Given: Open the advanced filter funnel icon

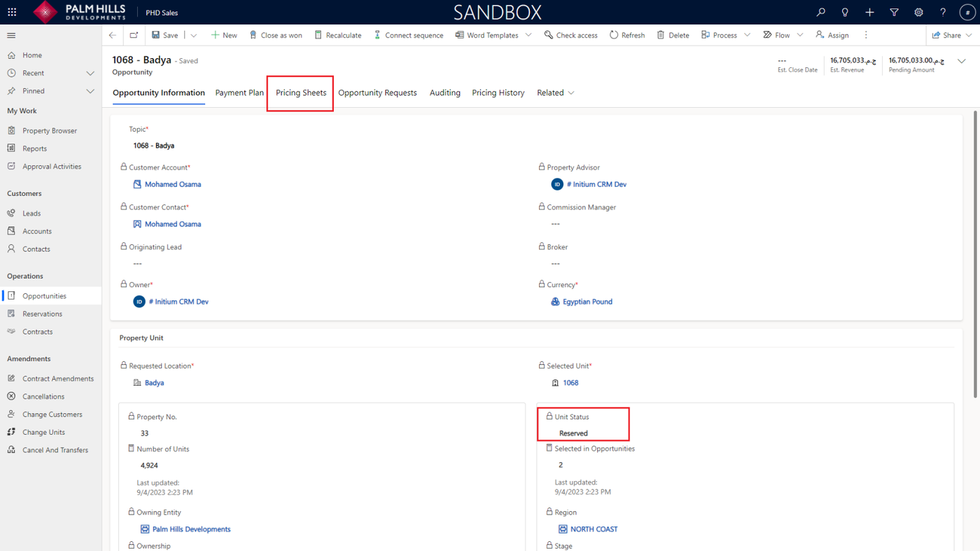Looking at the screenshot, I should pyautogui.click(x=894, y=12).
